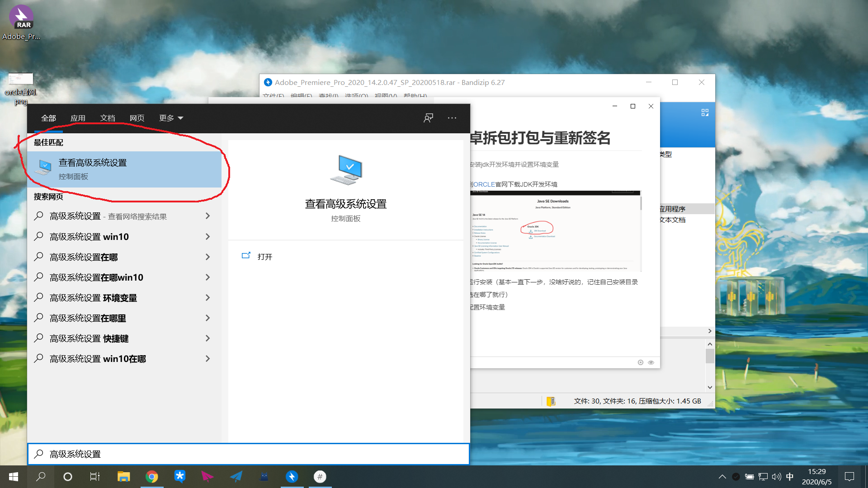Open the blue paper-plane app on taskbar

236,477
